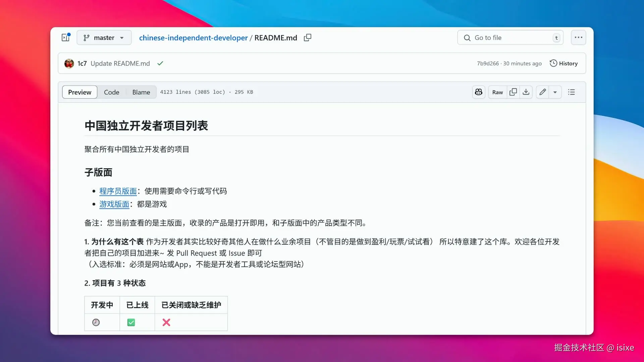Open the Copilot menu for this file

click(478, 92)
